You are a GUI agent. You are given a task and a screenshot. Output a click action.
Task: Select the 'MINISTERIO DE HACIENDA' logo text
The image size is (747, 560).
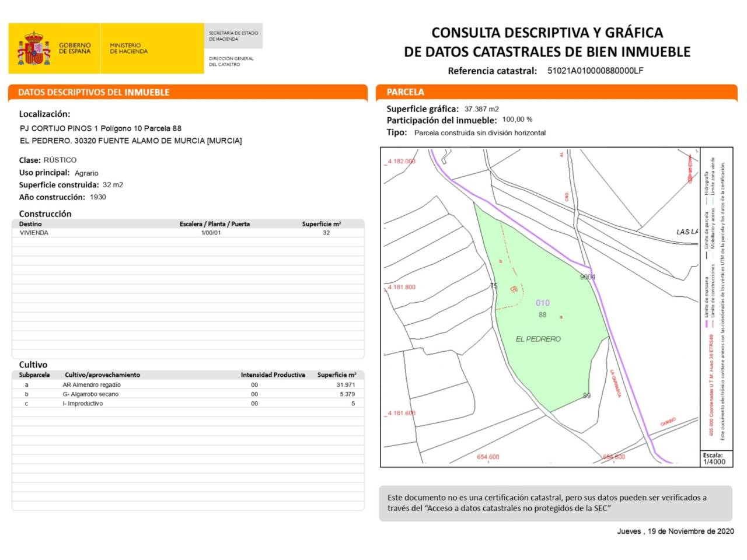(129, 48)
